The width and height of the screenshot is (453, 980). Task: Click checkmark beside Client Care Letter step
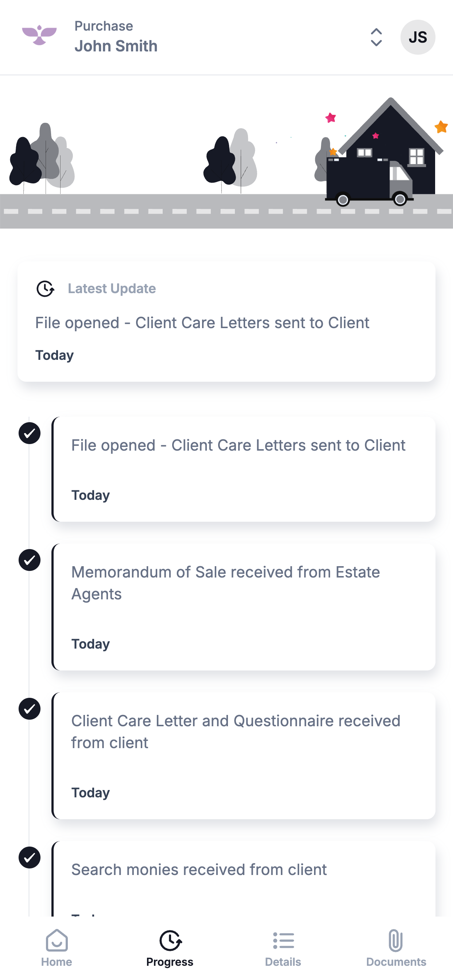click(x=30, y=709)
